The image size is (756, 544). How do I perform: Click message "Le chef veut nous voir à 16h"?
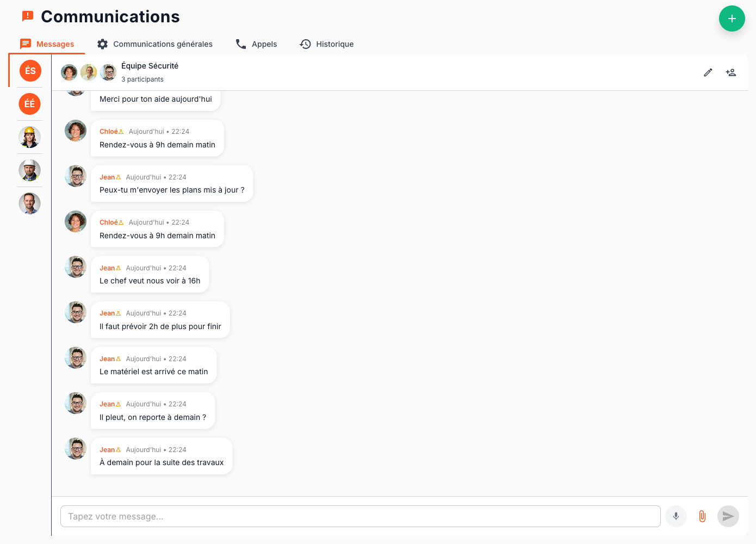coord(150,281)
